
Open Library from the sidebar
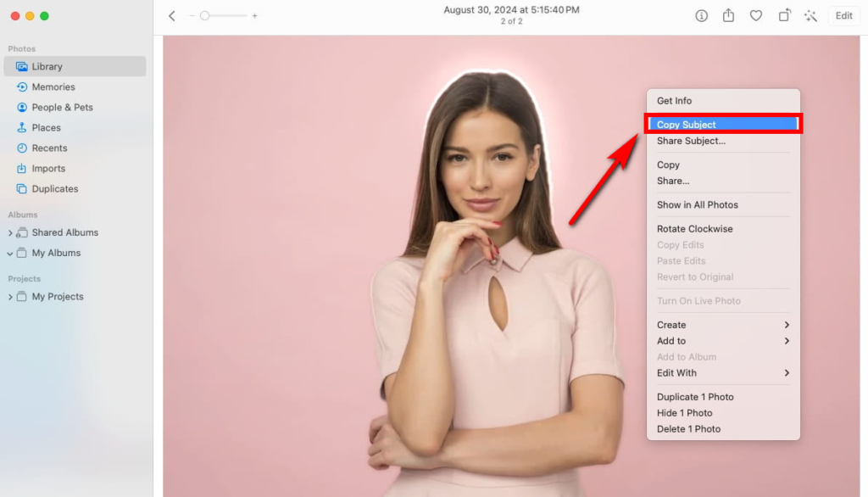(47, 66)
